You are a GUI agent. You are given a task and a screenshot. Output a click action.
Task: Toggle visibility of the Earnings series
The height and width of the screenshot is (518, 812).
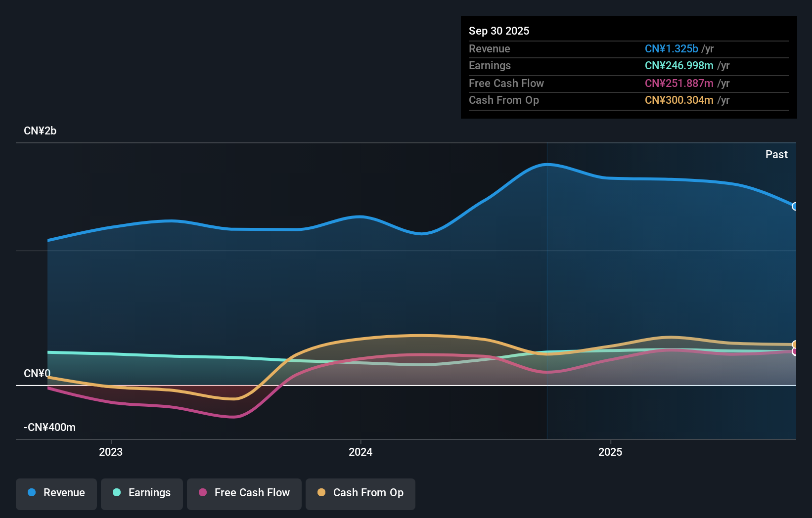pos(141,493)
